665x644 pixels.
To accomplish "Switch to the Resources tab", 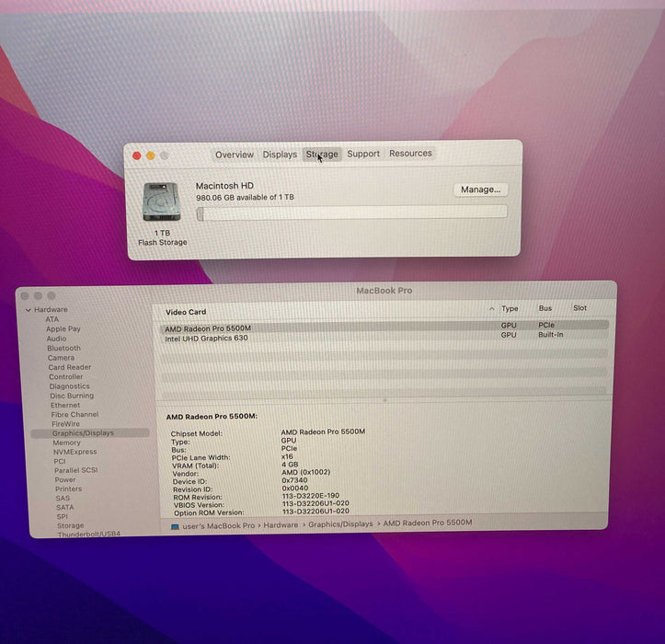I will (410, 153).
